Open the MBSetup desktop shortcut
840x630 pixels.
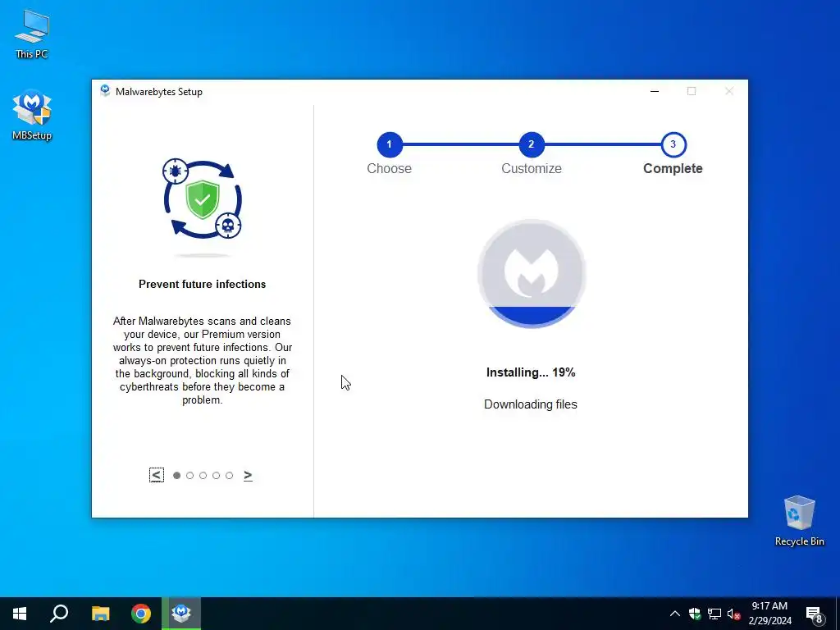pos(32,115)
